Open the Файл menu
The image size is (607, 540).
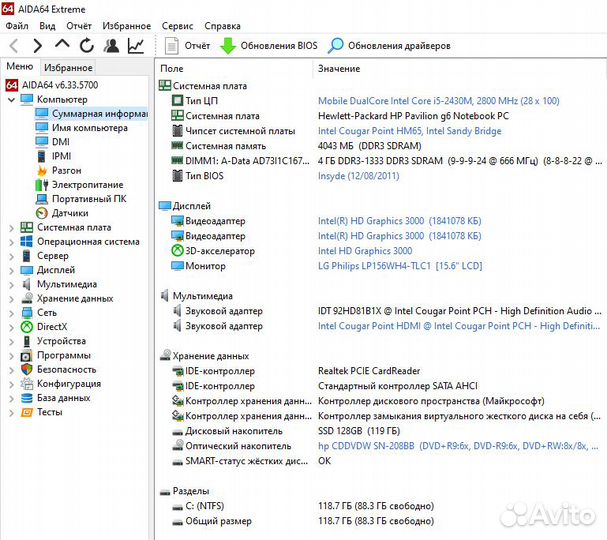tap(17, 26)
